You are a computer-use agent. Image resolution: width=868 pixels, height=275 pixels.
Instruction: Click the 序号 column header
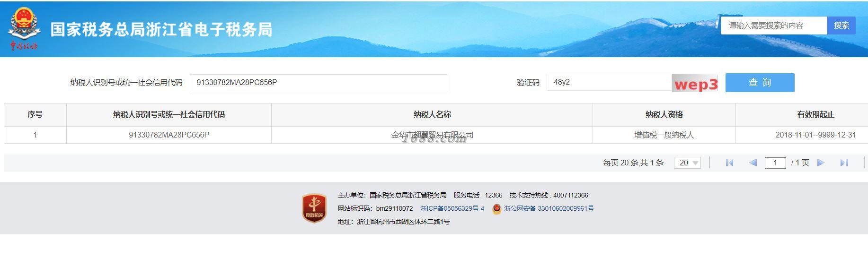point(35,115)
